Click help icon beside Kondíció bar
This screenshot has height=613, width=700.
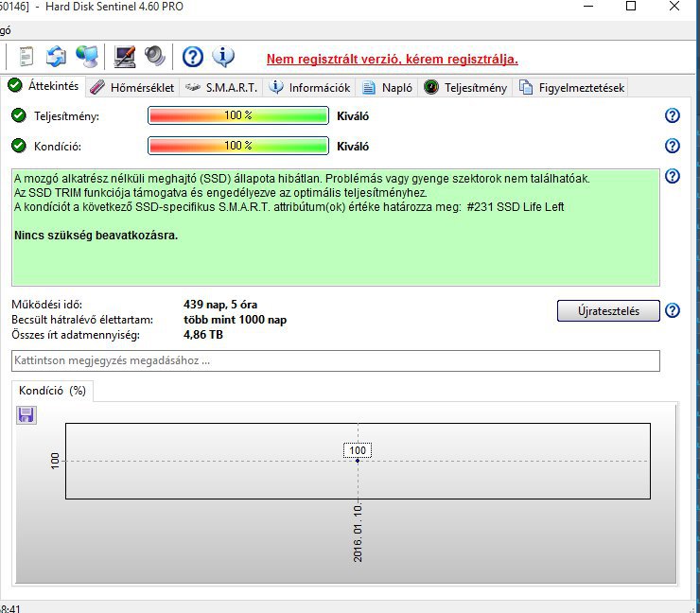[672, 146]
